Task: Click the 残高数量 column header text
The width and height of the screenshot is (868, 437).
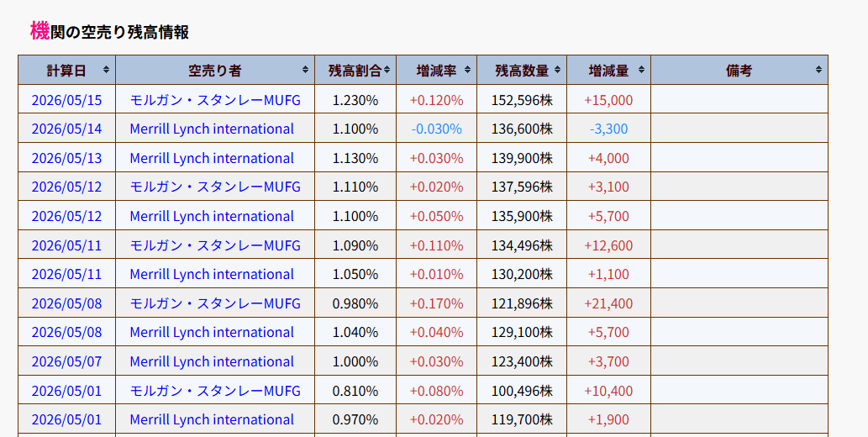Action: (522, 71)
